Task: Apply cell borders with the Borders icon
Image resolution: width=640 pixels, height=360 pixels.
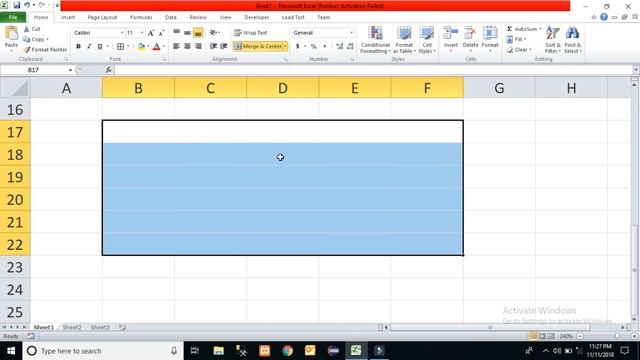Action: (120, 47)
